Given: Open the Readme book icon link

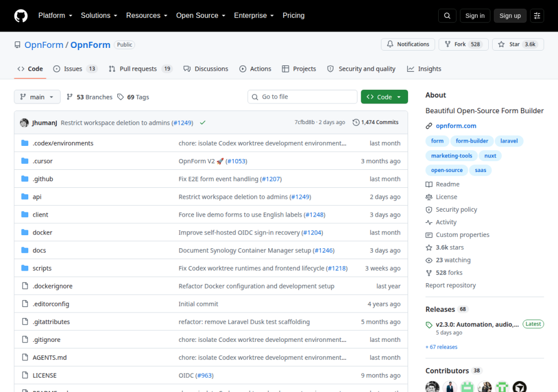Looking at the screenshot, I should pyautogui.click(x=442, y=184).
